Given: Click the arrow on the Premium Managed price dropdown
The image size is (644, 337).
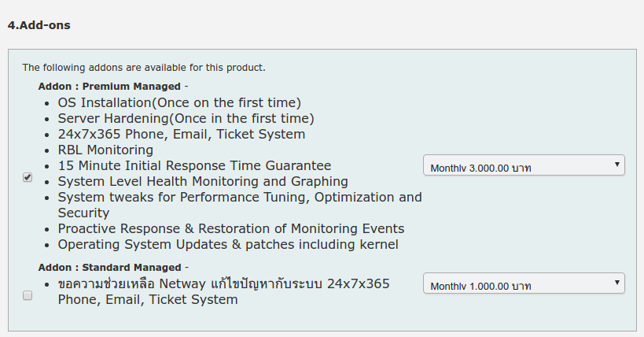Looking at the screenshot, I should [618, 165].
